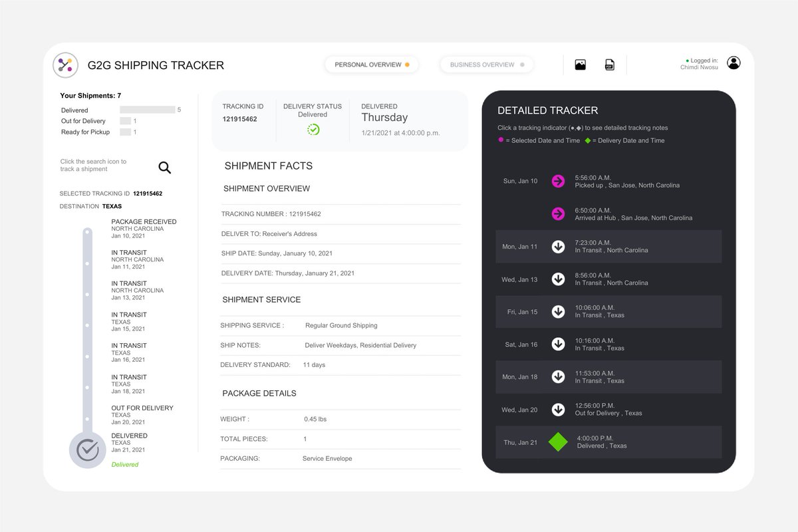Click the 'DELIVERED' Texas Jan 21 timeline entry
This screenshot has height=532, width=798.
pyautogui.click(x=130, y=442)
